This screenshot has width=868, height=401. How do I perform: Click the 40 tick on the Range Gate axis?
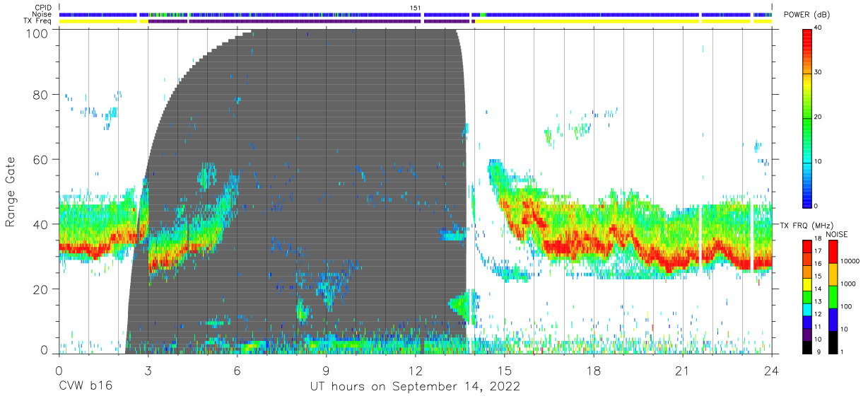click(x=40, y=224)
